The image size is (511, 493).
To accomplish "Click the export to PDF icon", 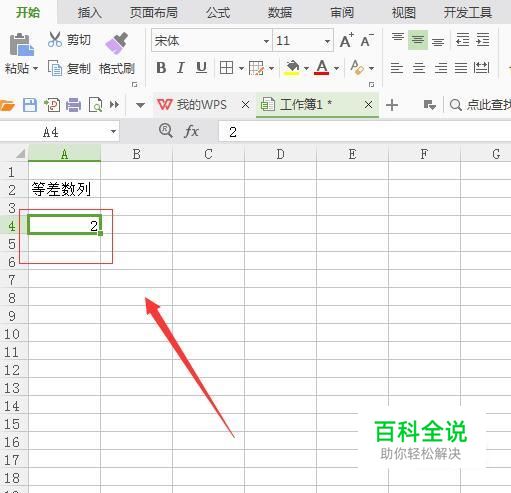I will tap(52, 105).
